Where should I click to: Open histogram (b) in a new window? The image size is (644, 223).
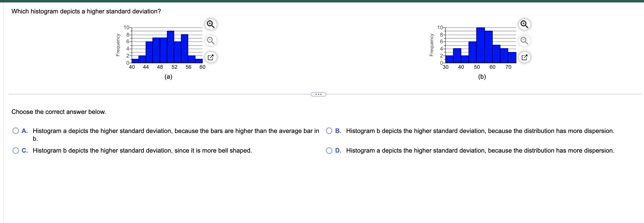524,57
